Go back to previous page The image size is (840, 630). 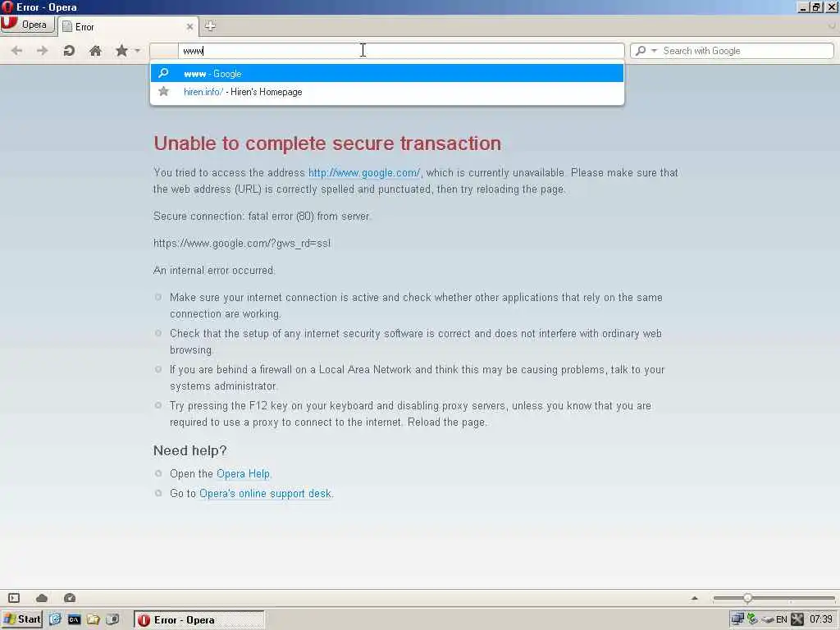tap(17, 51)
